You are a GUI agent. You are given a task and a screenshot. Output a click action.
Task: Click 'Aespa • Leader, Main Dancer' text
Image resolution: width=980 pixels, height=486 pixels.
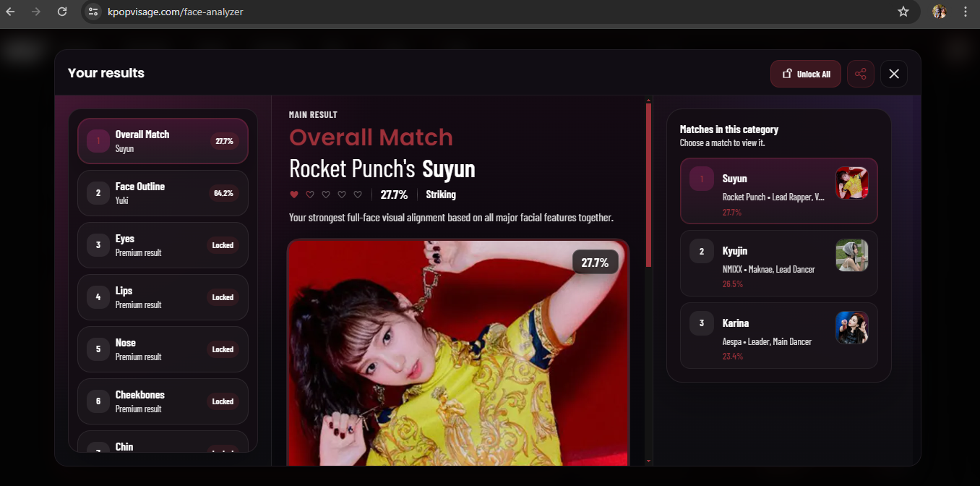[767, 341]
